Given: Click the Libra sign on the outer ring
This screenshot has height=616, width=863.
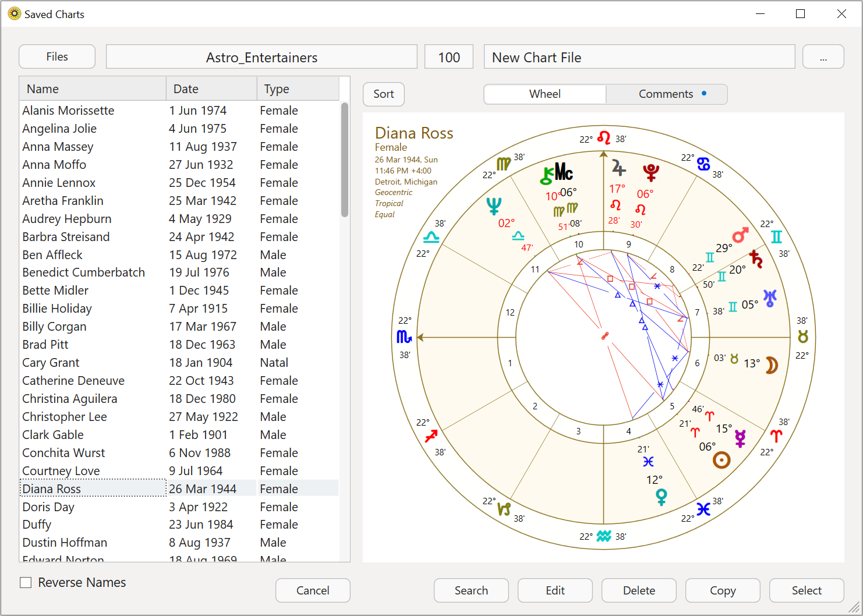Looking at the screenshot, I should point(431,237).
